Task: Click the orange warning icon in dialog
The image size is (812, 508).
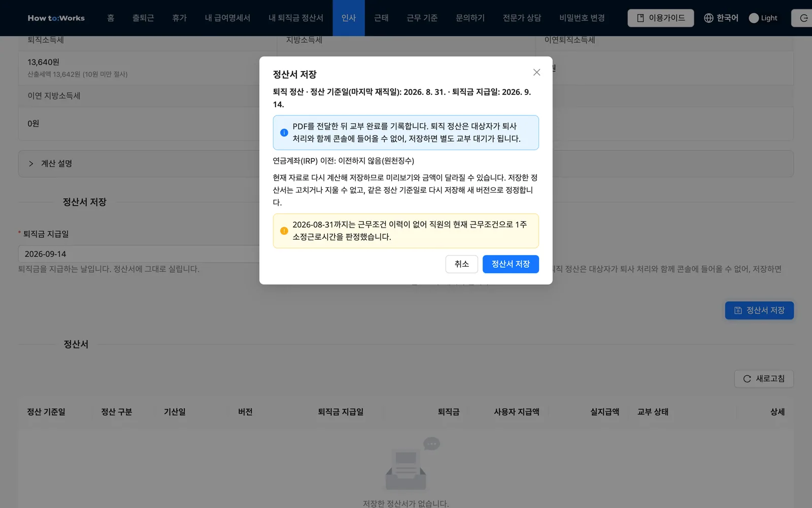Action: coord(284,231)
